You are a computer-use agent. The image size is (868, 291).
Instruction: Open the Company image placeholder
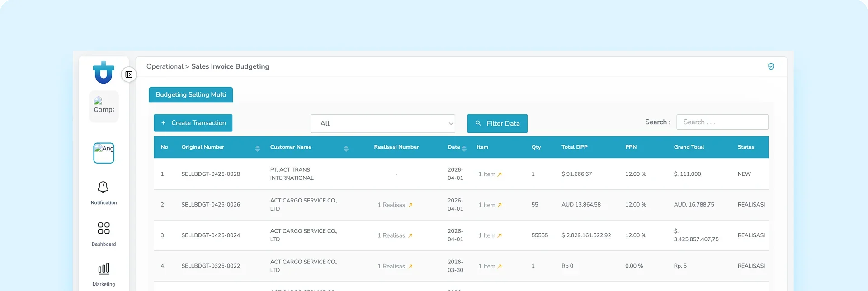pyautogui.click(x=104, y=106)
